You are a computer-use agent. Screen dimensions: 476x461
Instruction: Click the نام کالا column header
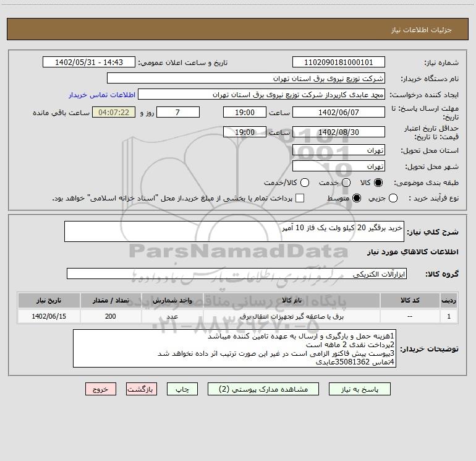[291, 300]
